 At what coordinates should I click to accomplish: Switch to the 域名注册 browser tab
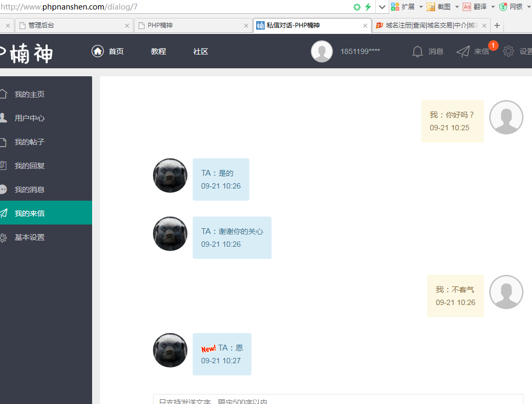(431, 25)
